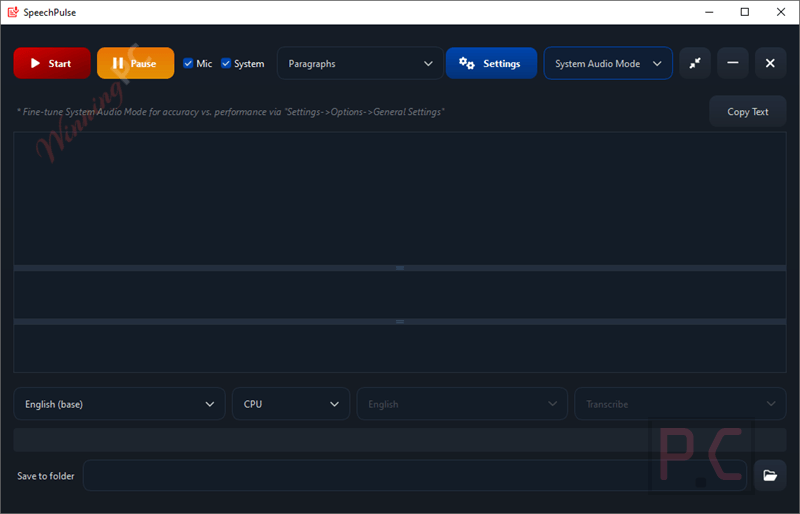The width and height of the screenshot is (800, 514).
Task: Pause transcription with the orange Pause button
Action: point(135,63)
